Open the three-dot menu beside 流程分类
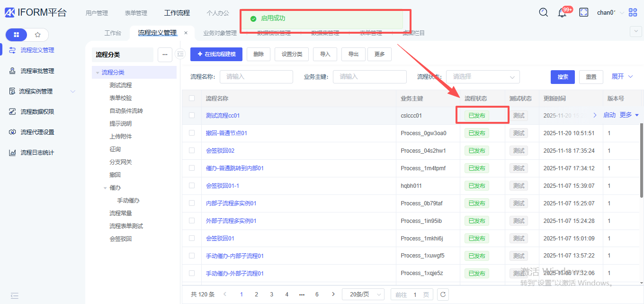Screen dimensions: 644x304 (x=165, y=55)
